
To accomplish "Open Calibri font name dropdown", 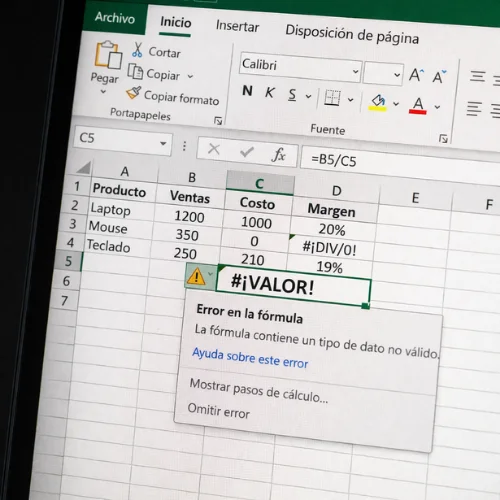I will point(355,71).
